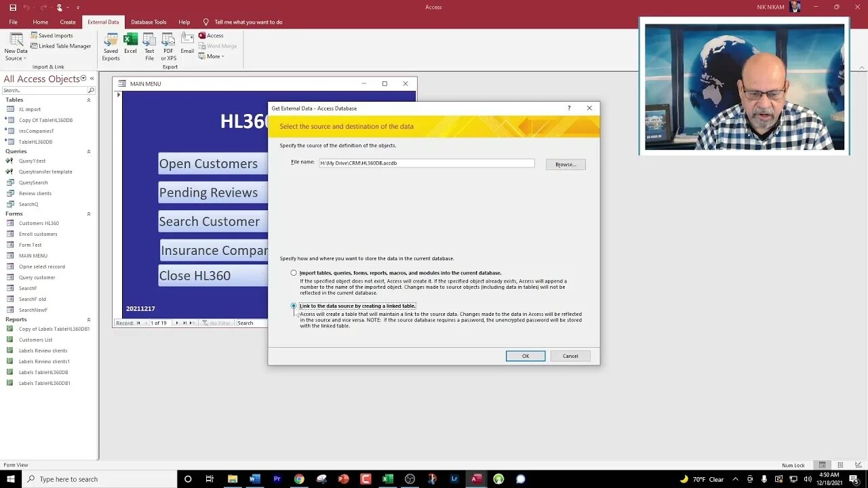The width and height of the screenshot is (868, 488).
Task: Export to Text File
Action: pyautogui.click(x=149, y=46)
